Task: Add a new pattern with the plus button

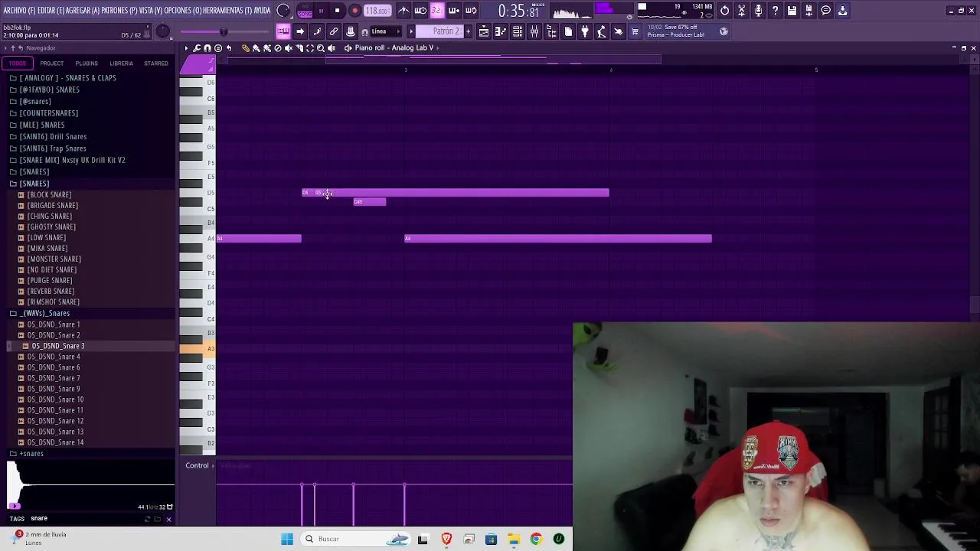Action: 467,31
